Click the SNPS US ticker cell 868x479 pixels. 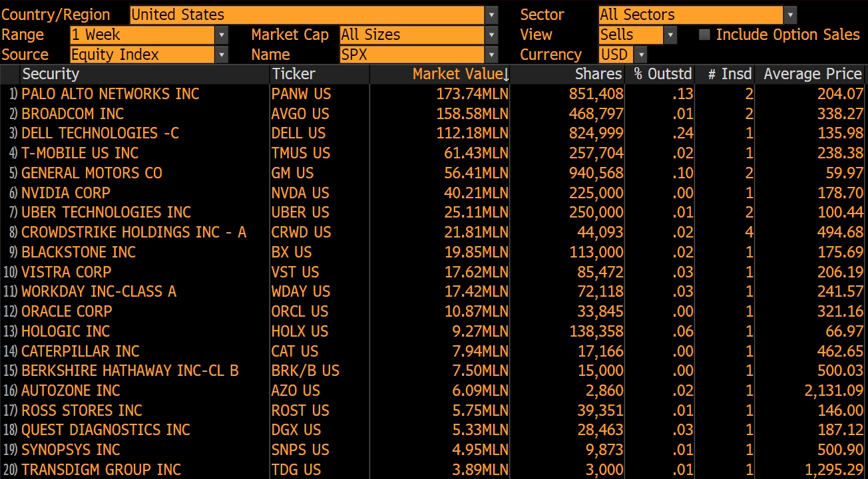[300, 450]
